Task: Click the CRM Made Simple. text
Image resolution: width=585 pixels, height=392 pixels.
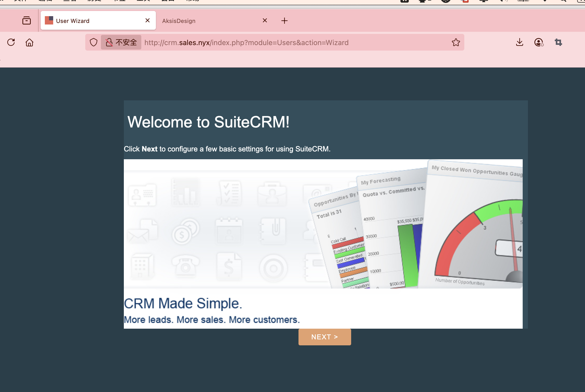Action: [183, 303]
